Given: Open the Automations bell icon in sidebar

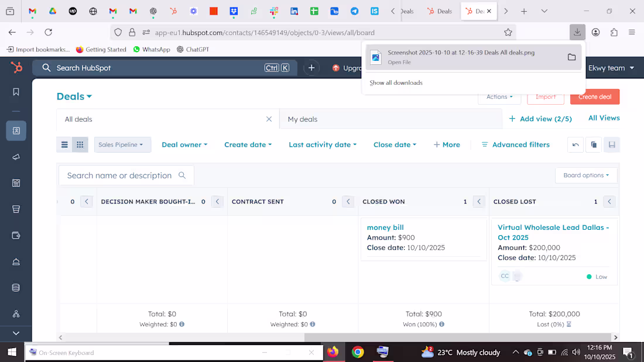Looking at the screenshot, I should 16,261.
